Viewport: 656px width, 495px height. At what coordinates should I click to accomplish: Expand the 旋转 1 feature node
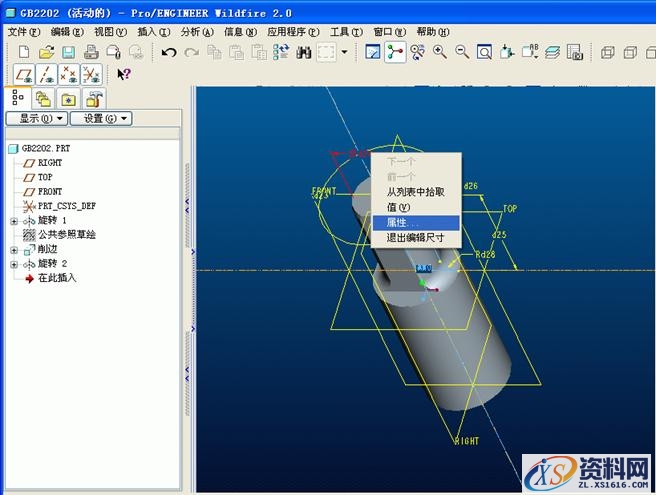[x=14, y=220]
